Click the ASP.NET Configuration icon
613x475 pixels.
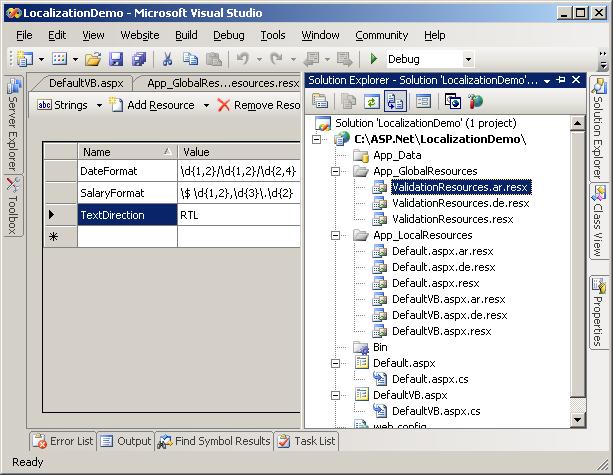[475, 101]
